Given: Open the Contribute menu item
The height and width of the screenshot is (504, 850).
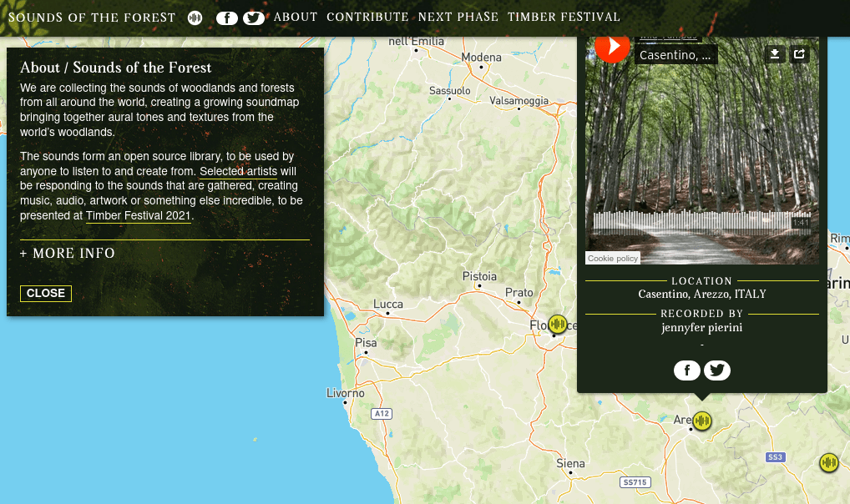Looking at the screenshot, I should [367, 17].
